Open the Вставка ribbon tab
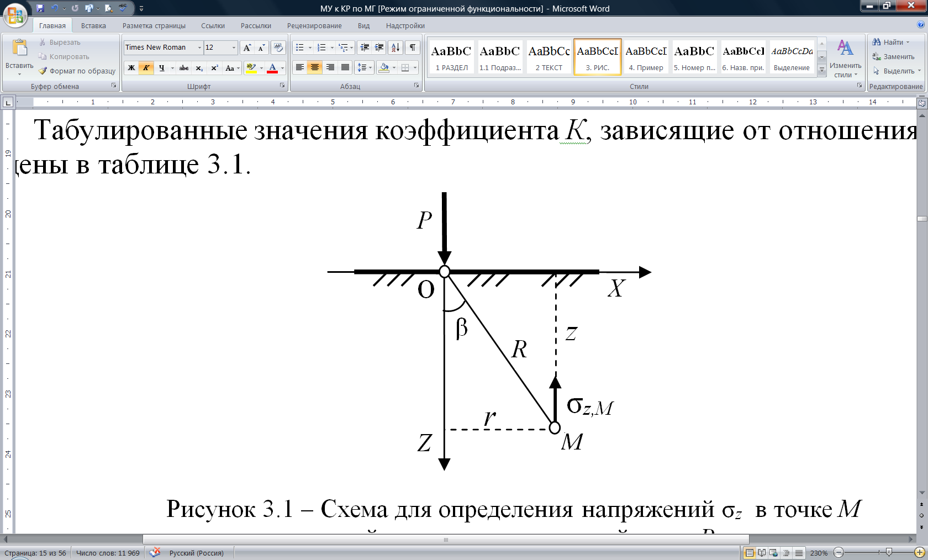928x560 pixels. click(93, 25)
